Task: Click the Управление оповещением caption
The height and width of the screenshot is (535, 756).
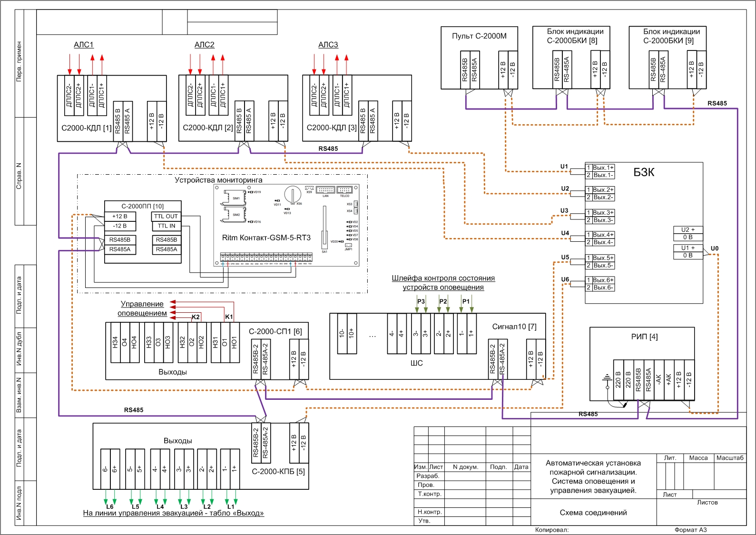Action: click(x=142, y=308)
